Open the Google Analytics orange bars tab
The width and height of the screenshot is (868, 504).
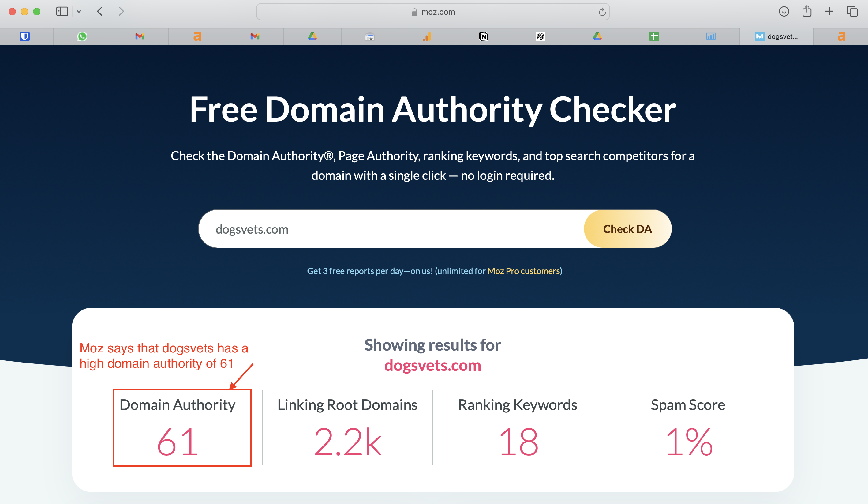tap(427, 36)
